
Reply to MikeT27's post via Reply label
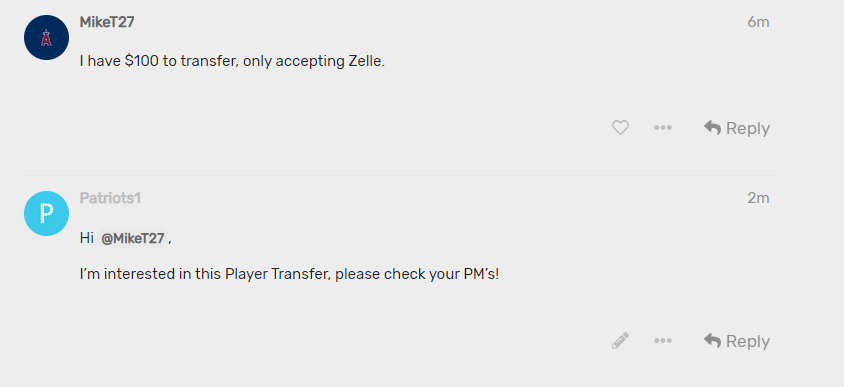(748, 128)
